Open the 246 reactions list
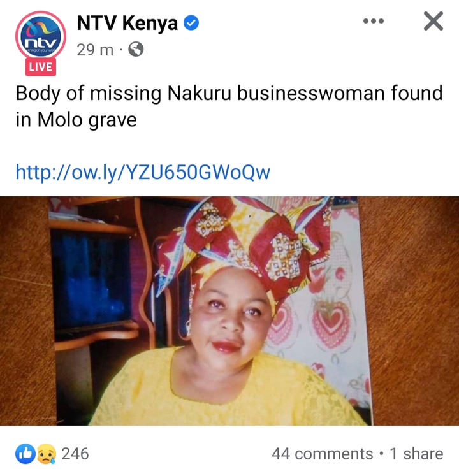The width and height of the screenshot is (459, 476). coord(75,454)
